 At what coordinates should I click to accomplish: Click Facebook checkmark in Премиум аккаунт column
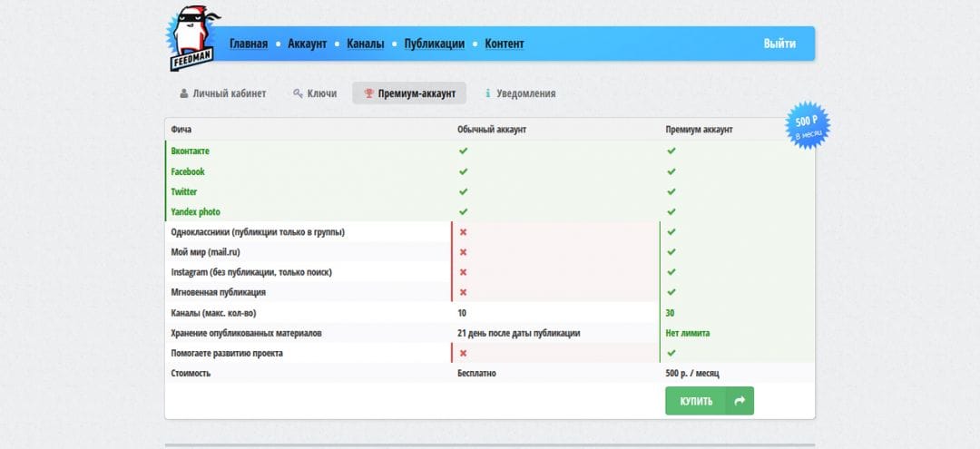click(671, 171)
